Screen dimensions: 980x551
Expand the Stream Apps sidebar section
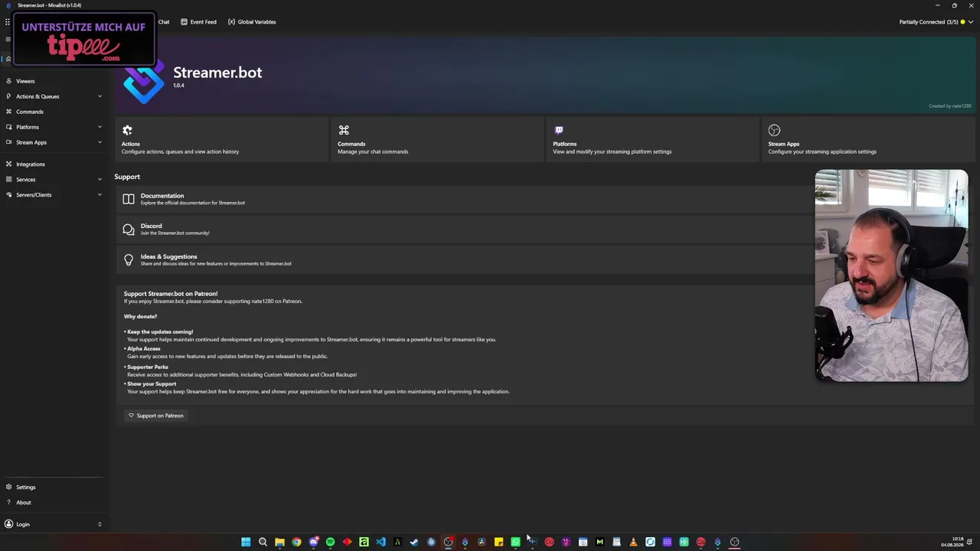[54, 142]
